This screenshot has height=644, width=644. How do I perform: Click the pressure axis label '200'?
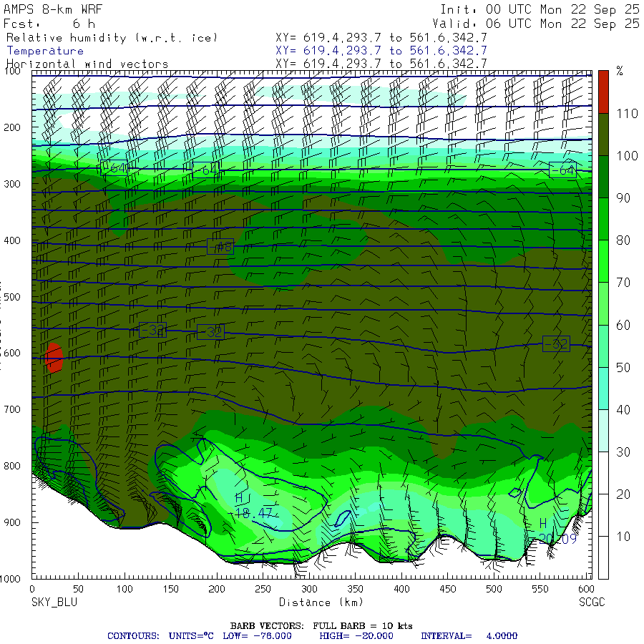click(x=12, y=128)
